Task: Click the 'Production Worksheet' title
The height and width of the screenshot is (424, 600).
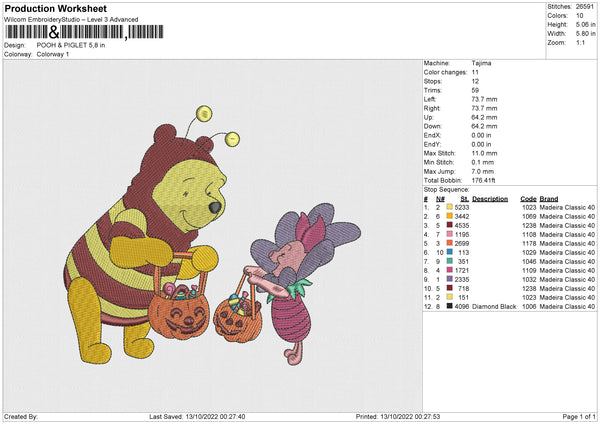Action: [x=55, y=8]
